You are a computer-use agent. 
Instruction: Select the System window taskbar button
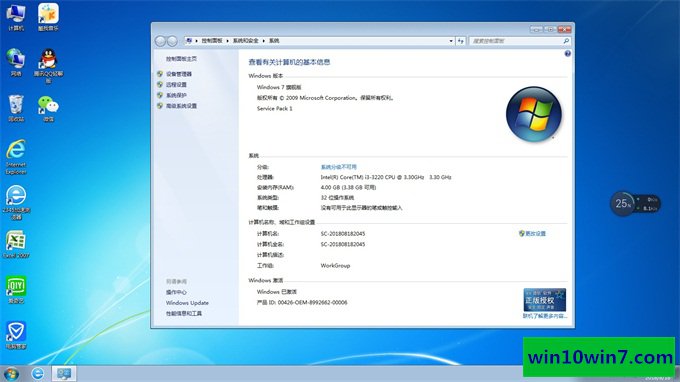(64, 373)
